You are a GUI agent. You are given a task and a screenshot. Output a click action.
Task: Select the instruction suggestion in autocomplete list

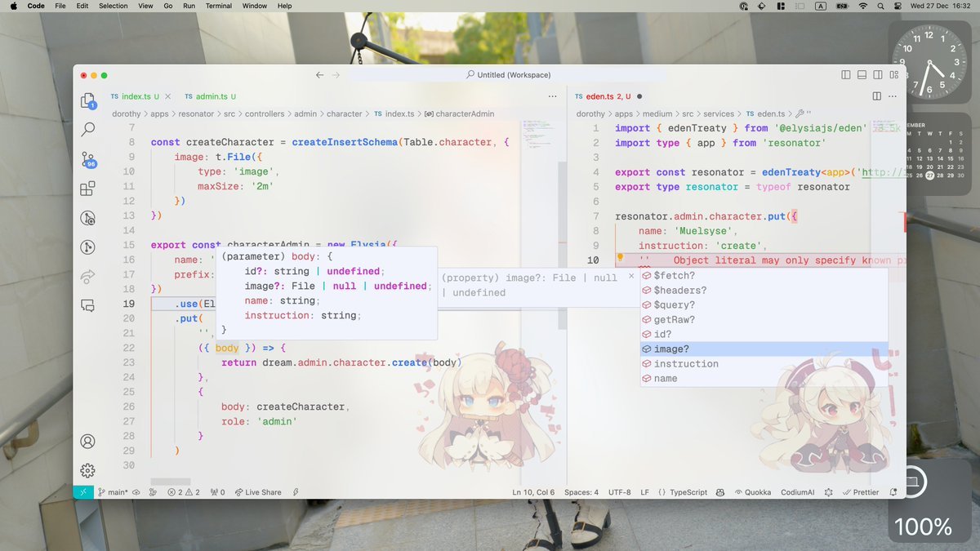[x=686, y=364]
